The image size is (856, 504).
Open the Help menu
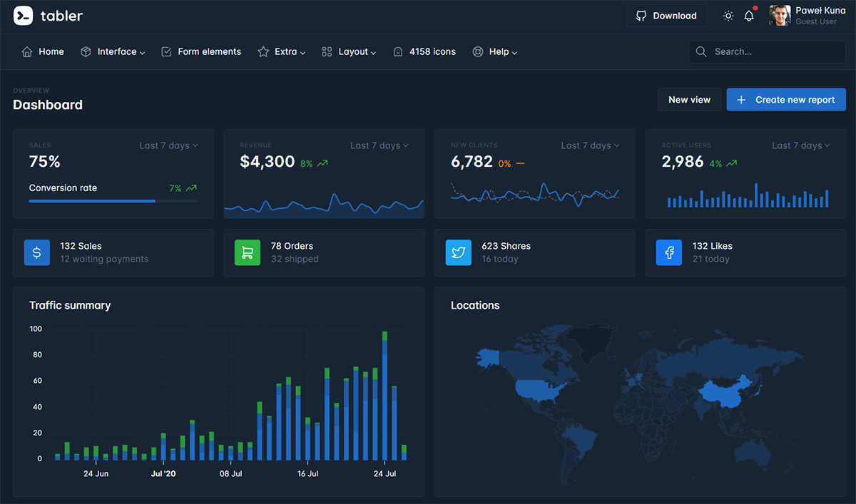[495, 51]
